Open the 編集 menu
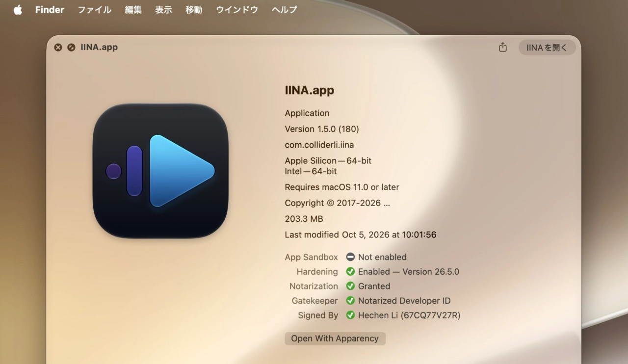The height and width of the screenshot is (364, 628). coord(133,10)
